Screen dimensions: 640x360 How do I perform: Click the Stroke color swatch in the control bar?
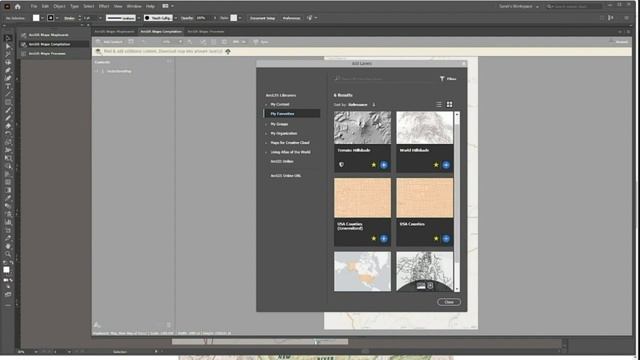coord(51,18)
